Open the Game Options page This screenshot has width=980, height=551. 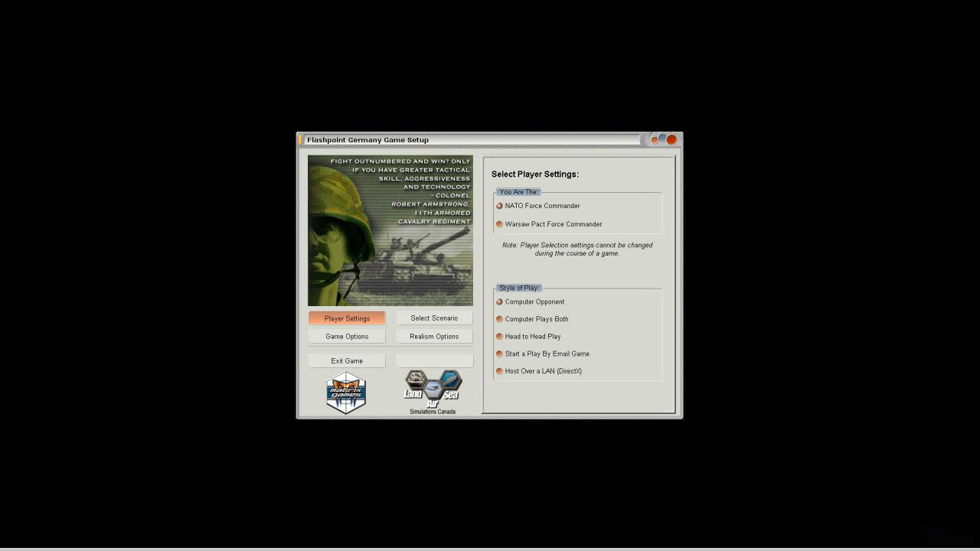(347, 337)
